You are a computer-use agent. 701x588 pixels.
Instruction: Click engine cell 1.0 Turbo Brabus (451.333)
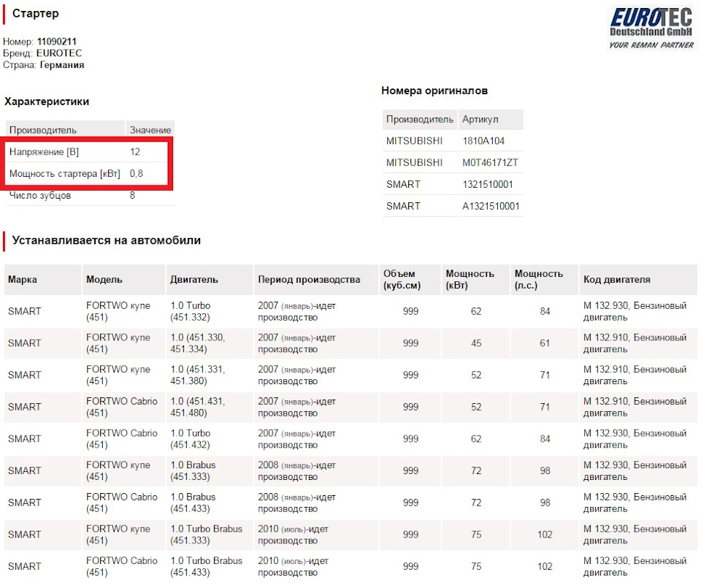click(x=206, y=535)
